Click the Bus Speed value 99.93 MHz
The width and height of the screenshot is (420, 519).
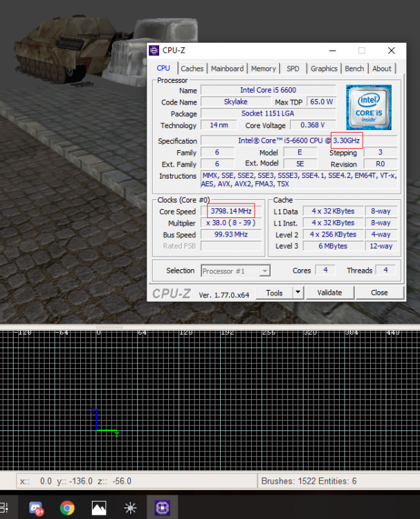click(x=231, y=235)
